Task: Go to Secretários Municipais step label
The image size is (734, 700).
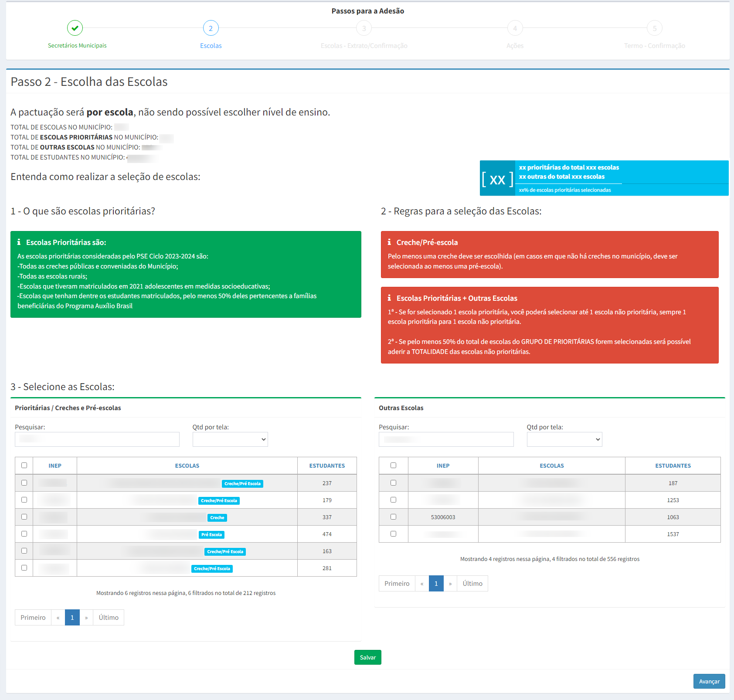Action: point(77,45)
